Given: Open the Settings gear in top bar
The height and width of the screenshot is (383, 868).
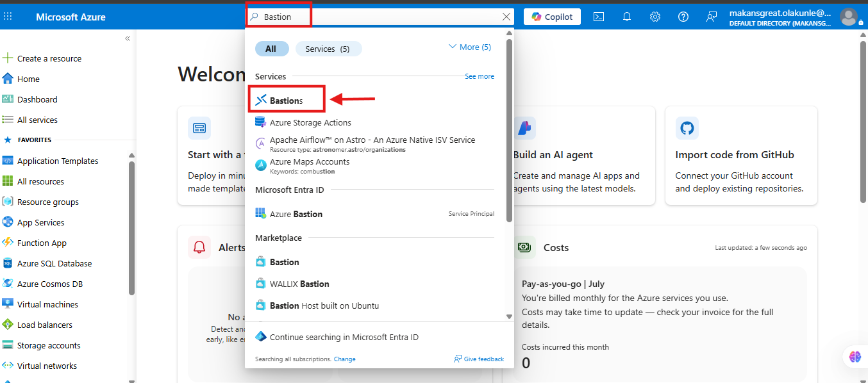Looking at the screenshot, I should (x=655, y=17).
